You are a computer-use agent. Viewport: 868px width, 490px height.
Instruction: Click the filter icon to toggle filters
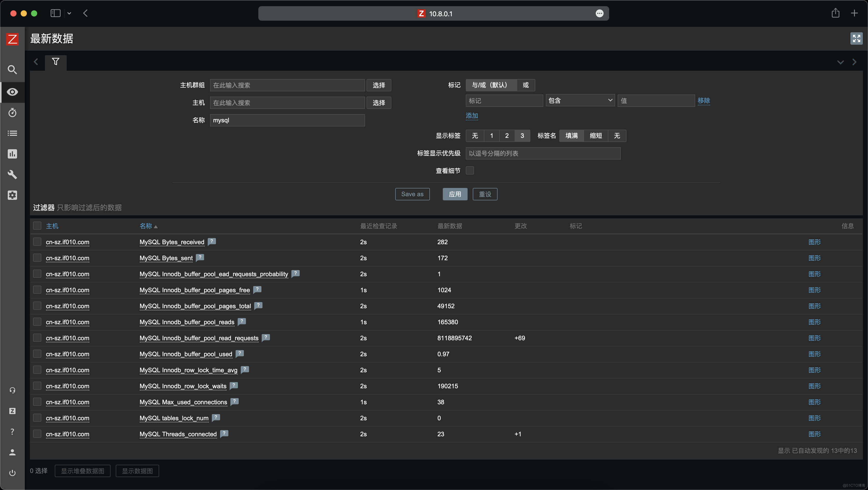(56, 61)
